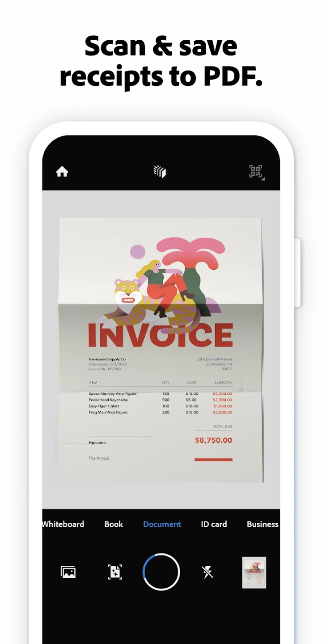Expand the small arrow beside QR icon
This screenshot has height=644, width=322.
pyautogui.click(x=263, y=179)
